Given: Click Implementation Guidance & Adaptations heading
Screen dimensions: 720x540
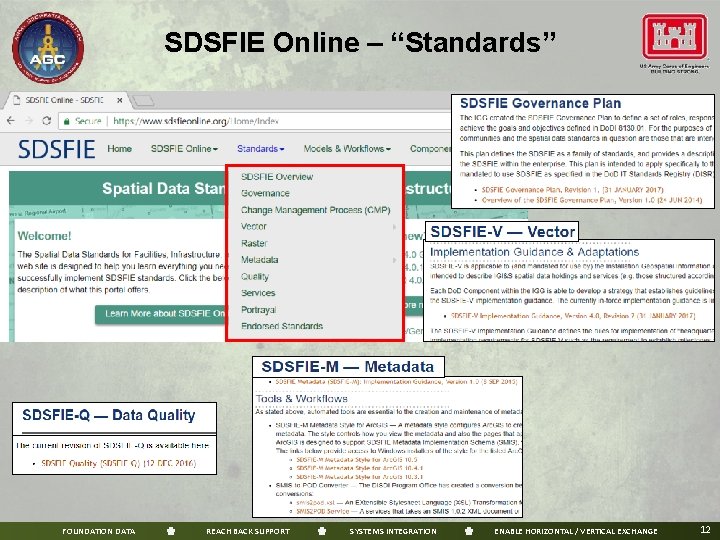Looking at the screenshot, I should pyautogui.click(x=534, y=252).
